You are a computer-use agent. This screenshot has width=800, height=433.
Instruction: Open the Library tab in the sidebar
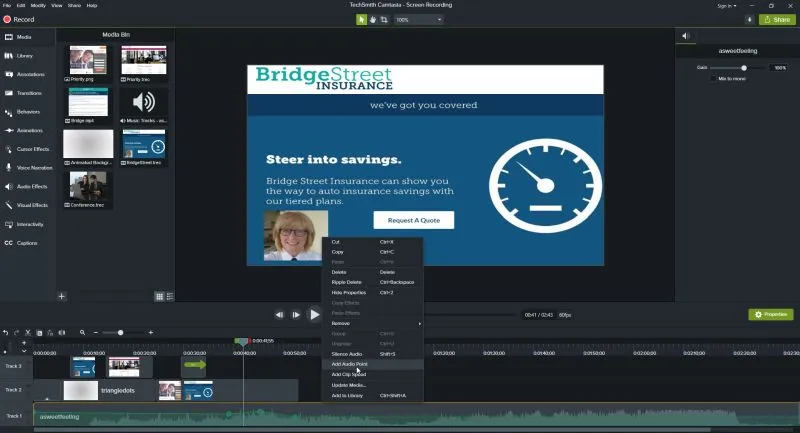point(28,56)
